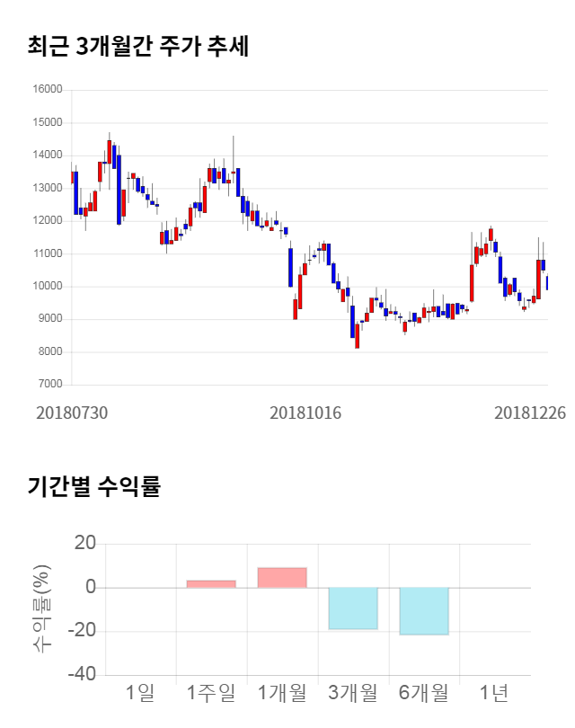Click the 16000 price axis label
Image resolution: width=575 pixels, height=728 pixels.
(49, 89)
